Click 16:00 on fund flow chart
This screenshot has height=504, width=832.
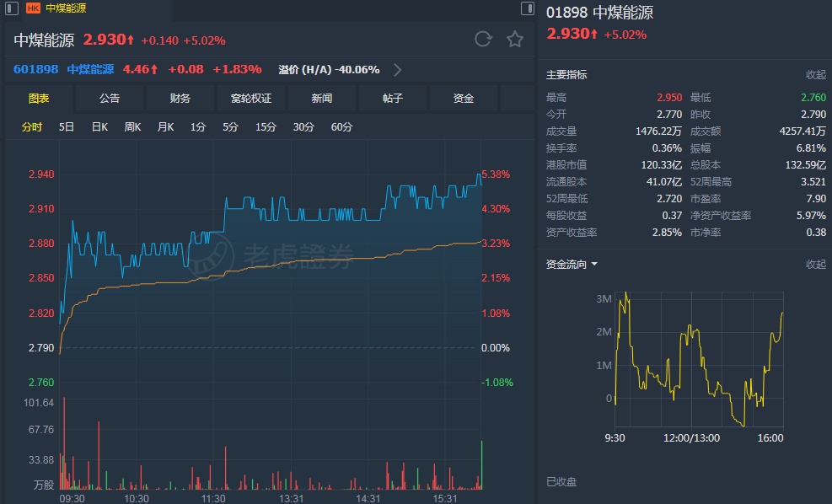click(770, 438)
